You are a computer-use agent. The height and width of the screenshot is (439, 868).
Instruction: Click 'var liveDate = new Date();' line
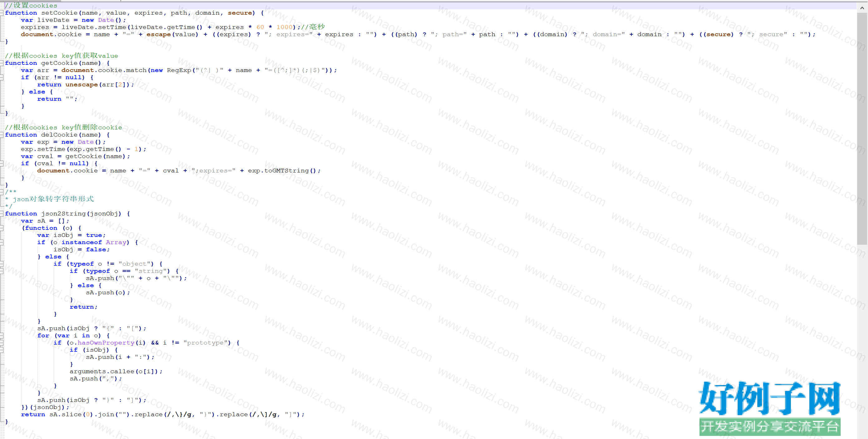(73, 20)
